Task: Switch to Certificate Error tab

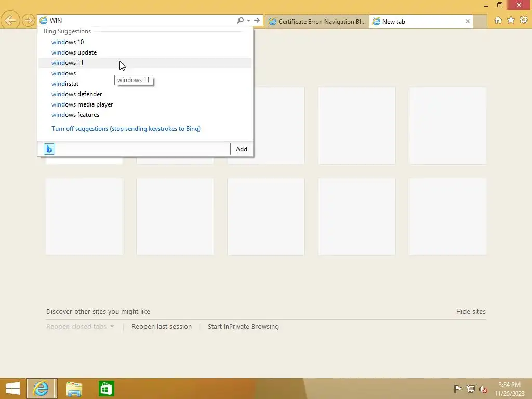Action: coord(317,21)
